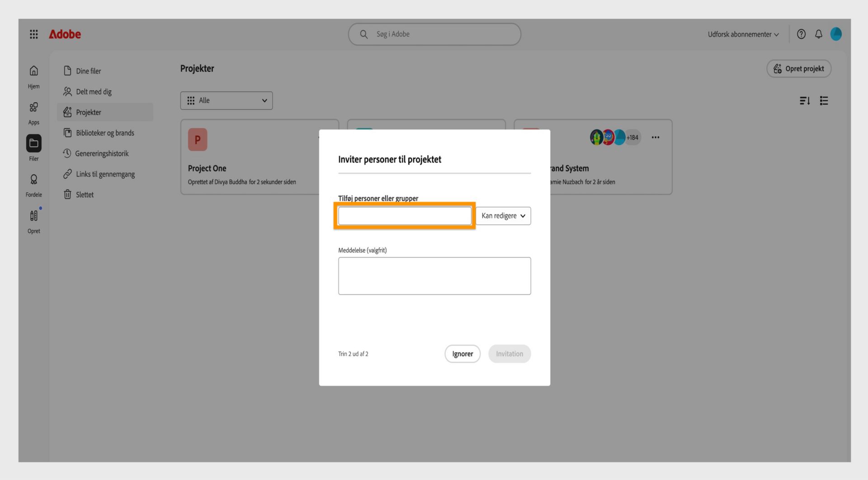Focus the Meddelelse message text area

coord(434,276)
